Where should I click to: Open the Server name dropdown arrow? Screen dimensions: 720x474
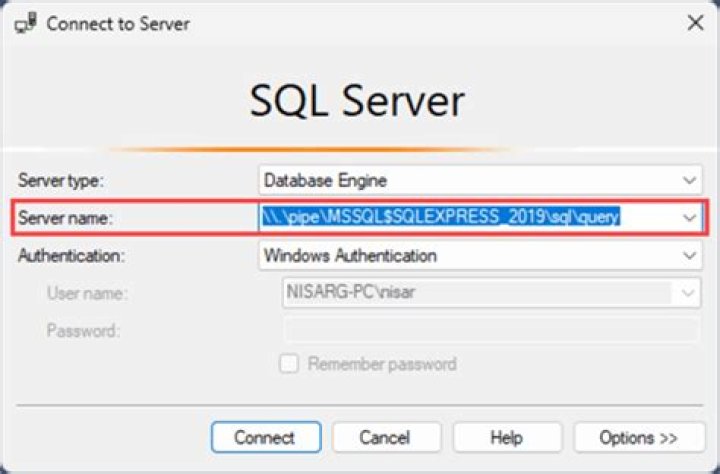(x=689, y=217)
